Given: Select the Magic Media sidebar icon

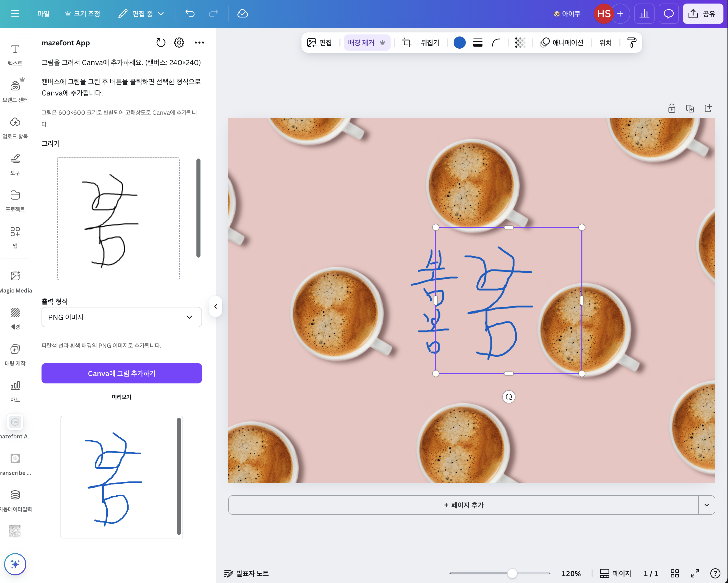Looking at the screenshot, I should (x=15, y=281).
